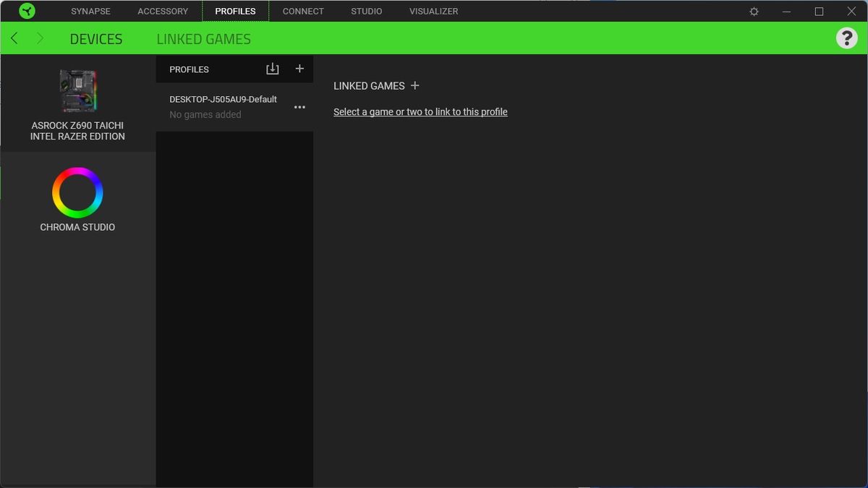Add a linked game with plus icon
Viewport: 868px width, 488px height.
click(414, 85)
